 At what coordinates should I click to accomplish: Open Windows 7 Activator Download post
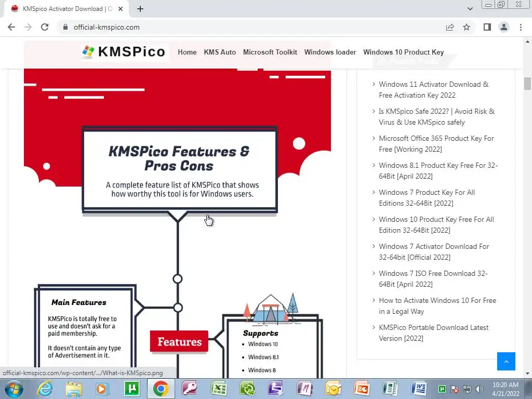(x=434, y=252)
